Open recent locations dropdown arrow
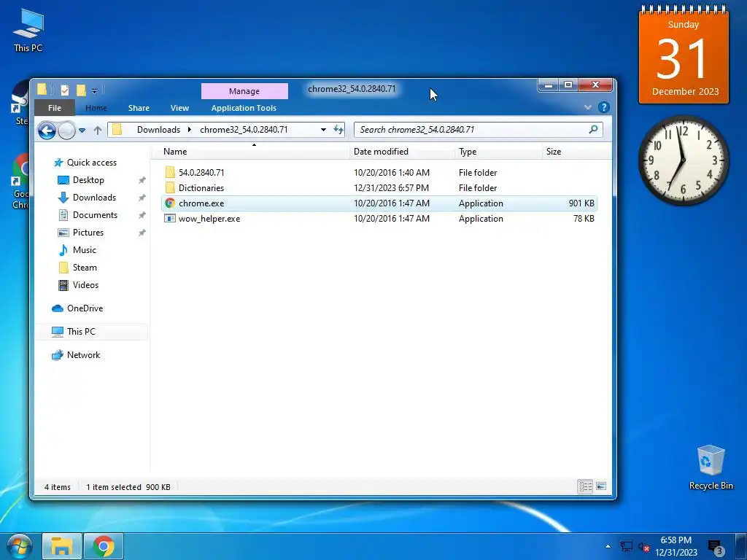 (82, 130)
